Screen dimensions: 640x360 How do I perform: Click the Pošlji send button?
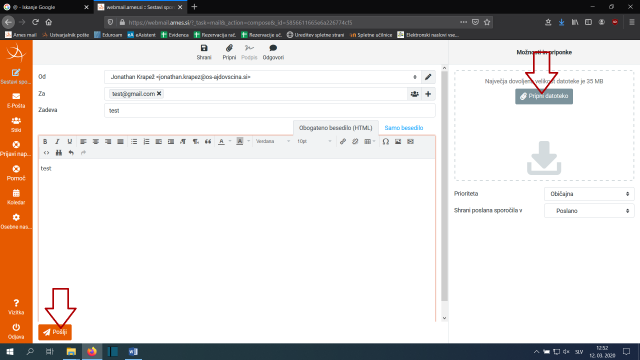(55, 332)
